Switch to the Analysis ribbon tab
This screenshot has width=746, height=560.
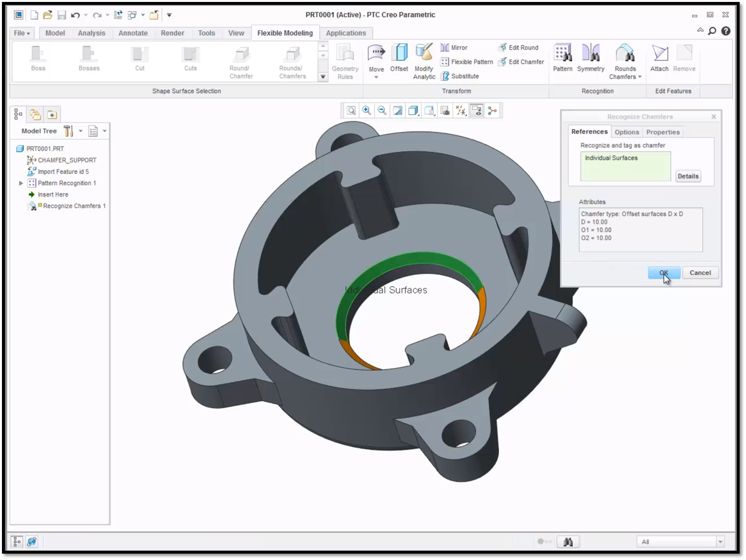(x=92, y=33)
